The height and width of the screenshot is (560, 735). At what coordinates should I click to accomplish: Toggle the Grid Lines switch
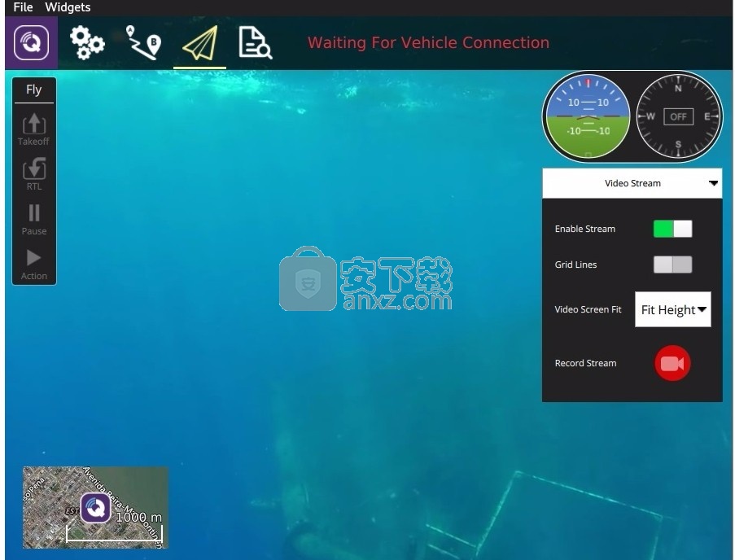click(672, 265)
